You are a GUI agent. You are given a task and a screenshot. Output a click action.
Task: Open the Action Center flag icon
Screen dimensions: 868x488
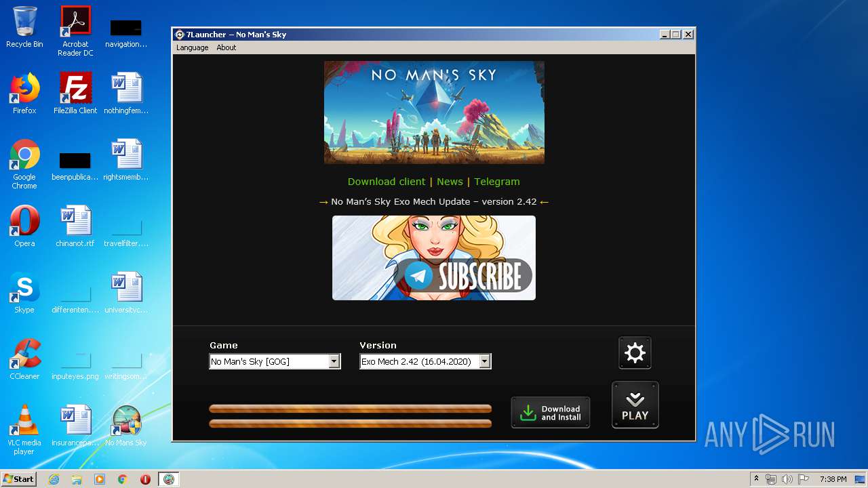point(804,479)
